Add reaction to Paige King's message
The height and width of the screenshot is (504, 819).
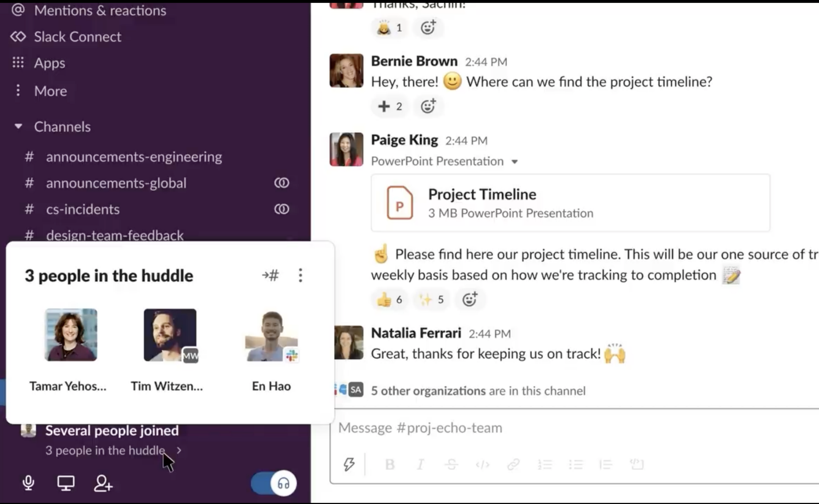(469, 299)
